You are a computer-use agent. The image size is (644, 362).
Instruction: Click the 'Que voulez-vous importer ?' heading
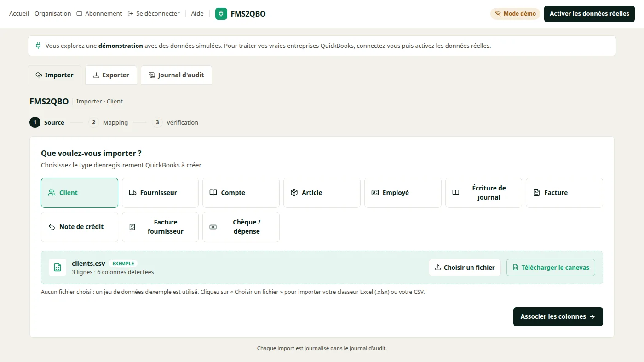point(91,153)
